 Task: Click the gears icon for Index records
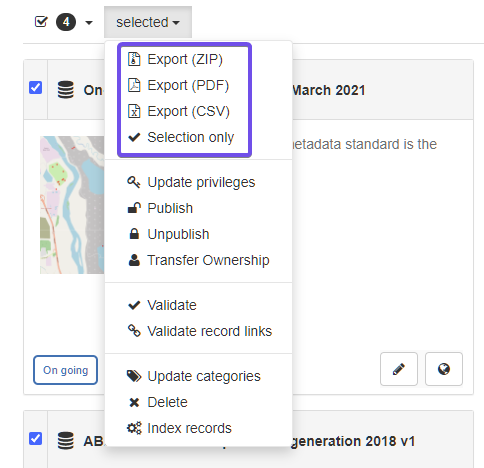click(134, 428)
